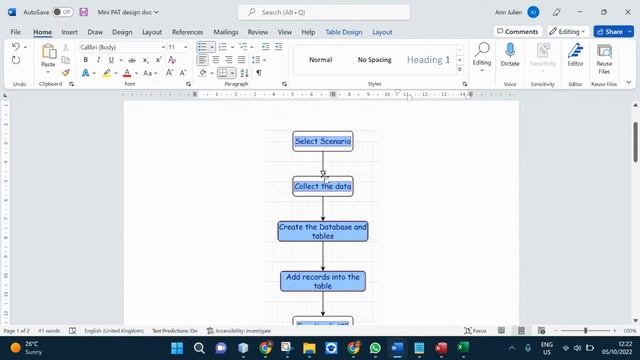This screenshot has width=640, height=360.
Task: Toggle Italic formatting
Action: [98, 60]
